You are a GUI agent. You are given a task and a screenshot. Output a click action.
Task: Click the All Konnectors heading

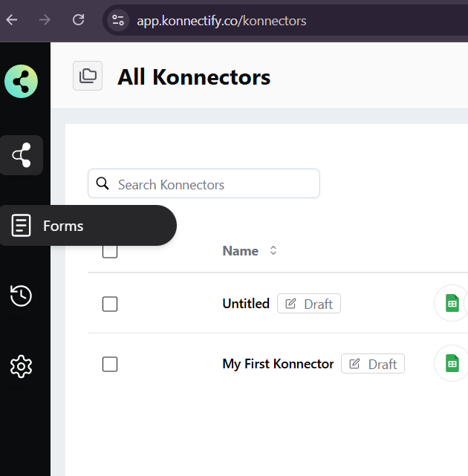194,76
